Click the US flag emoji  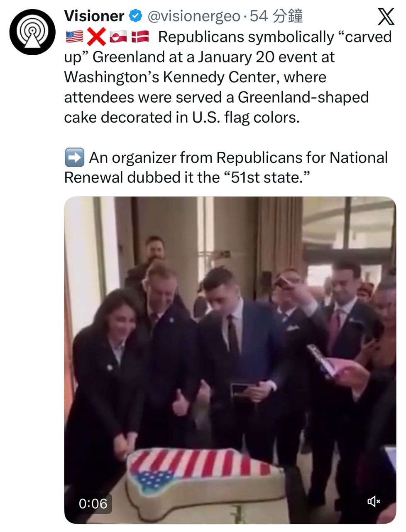[x=74, y=37]
